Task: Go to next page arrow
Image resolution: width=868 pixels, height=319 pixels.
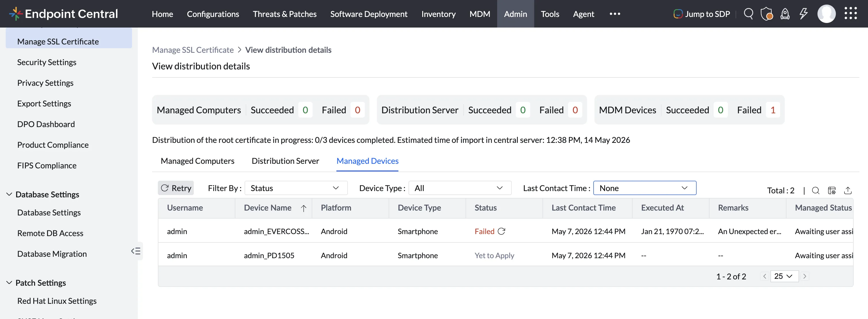Action: pyautogui.click(x=805, y=276)
